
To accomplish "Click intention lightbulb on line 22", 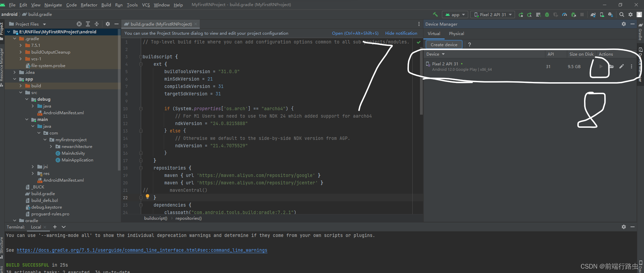I will click(x=147, y=196).
